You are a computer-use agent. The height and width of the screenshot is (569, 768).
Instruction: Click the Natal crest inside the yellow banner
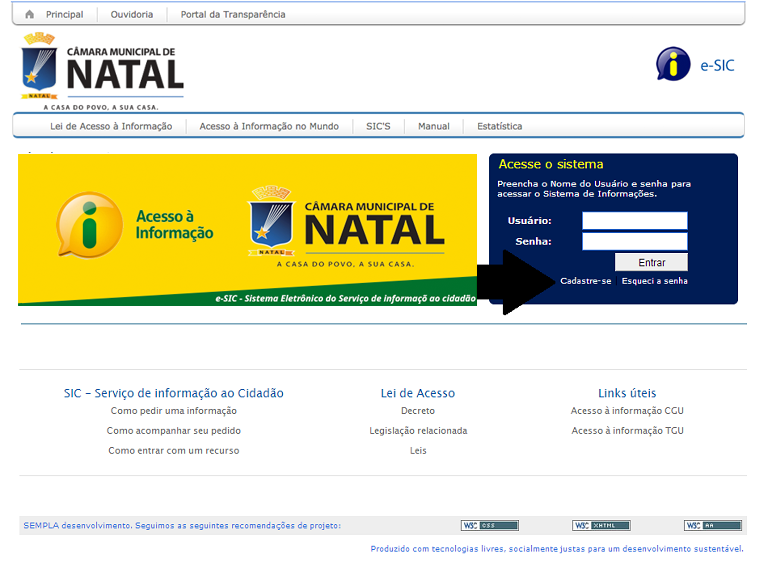coord(271,220)
